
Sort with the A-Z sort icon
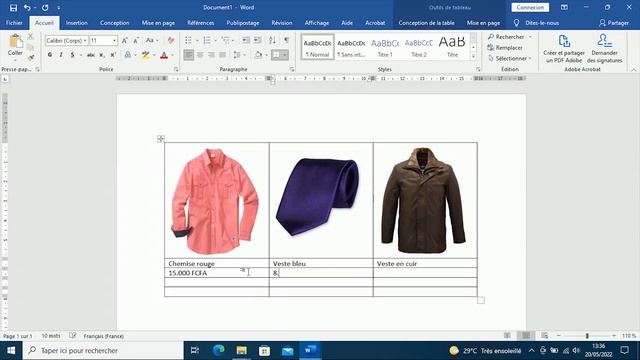coord(272,40)
